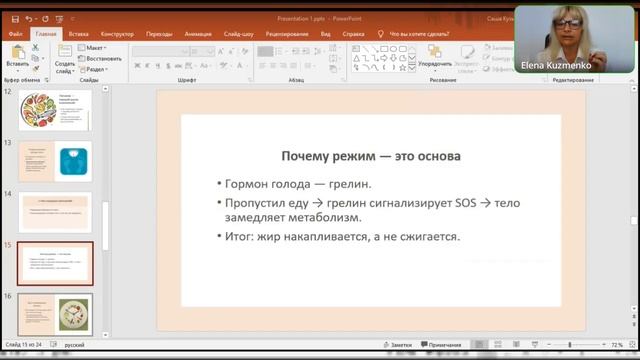Switch to the Рецензирование tab

tap(287, 34)
